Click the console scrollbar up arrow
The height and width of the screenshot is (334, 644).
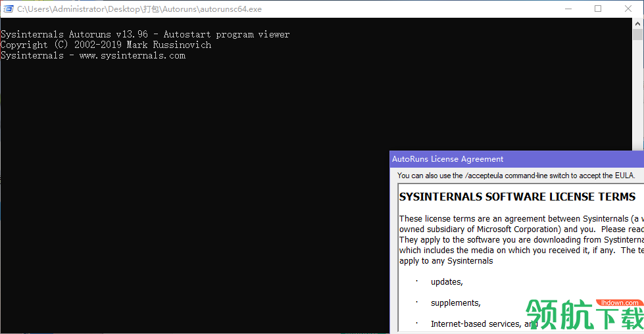(x=637, y=24)
